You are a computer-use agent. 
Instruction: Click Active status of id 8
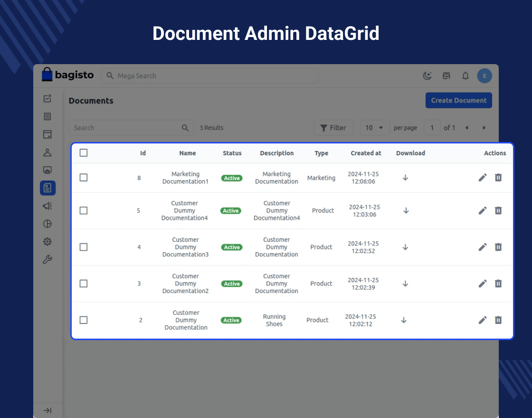click(x=232, y=178)
